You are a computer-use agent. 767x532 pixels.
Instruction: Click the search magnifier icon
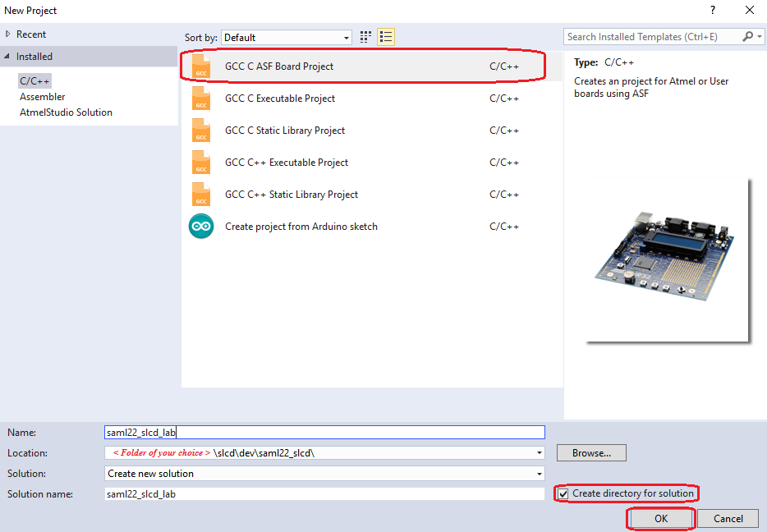747,37
